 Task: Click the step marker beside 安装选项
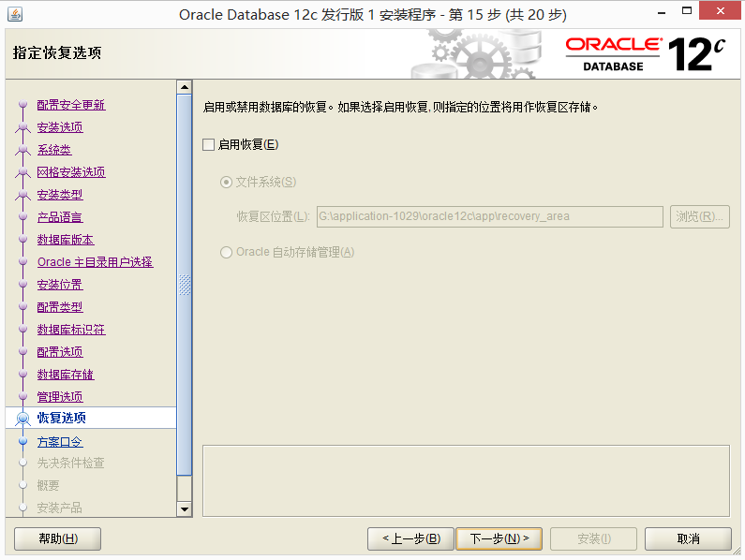(x=22, y=126)
